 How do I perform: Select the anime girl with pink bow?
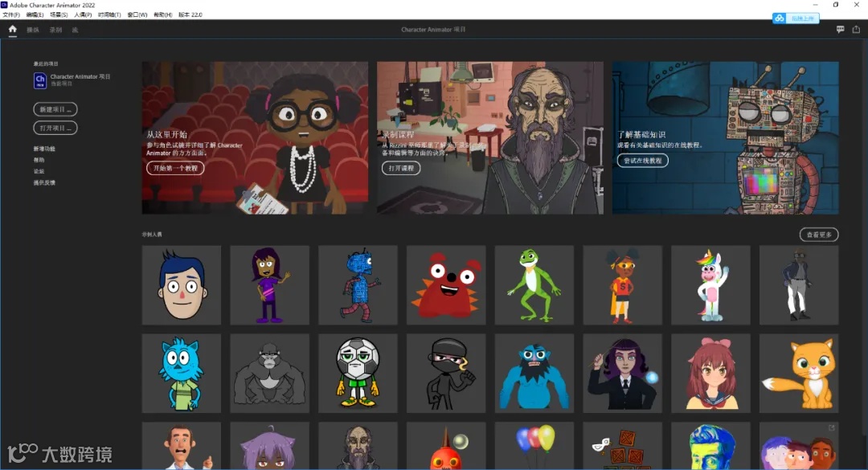710,373
